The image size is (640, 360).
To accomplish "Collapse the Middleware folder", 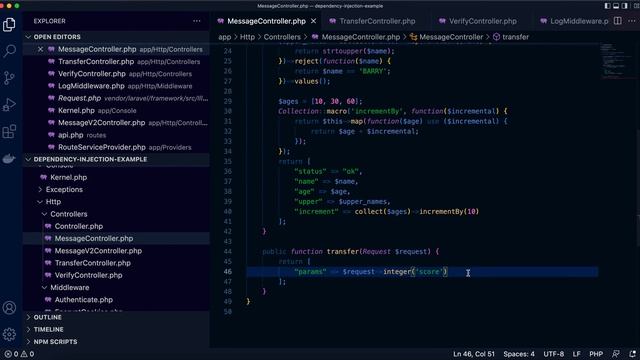I will pos(69,287).
